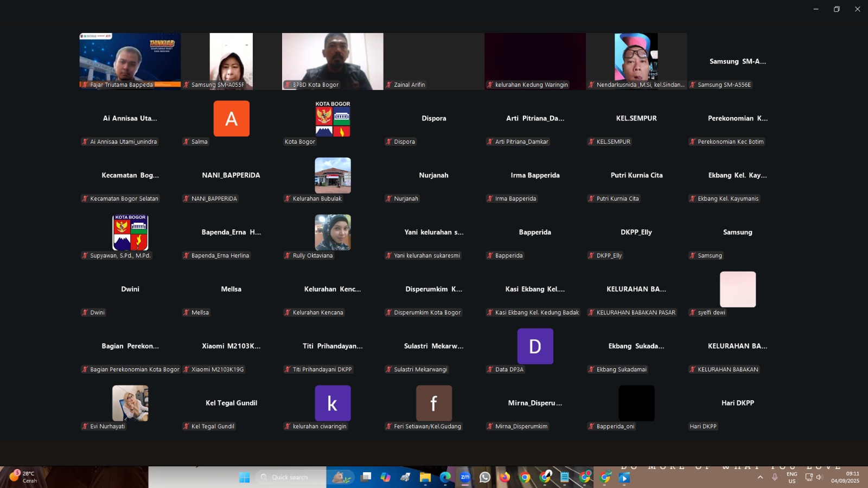Open WhatsApp from the taskbar
Viewport: 868px width, 488px height.
(x=485, y=477)
